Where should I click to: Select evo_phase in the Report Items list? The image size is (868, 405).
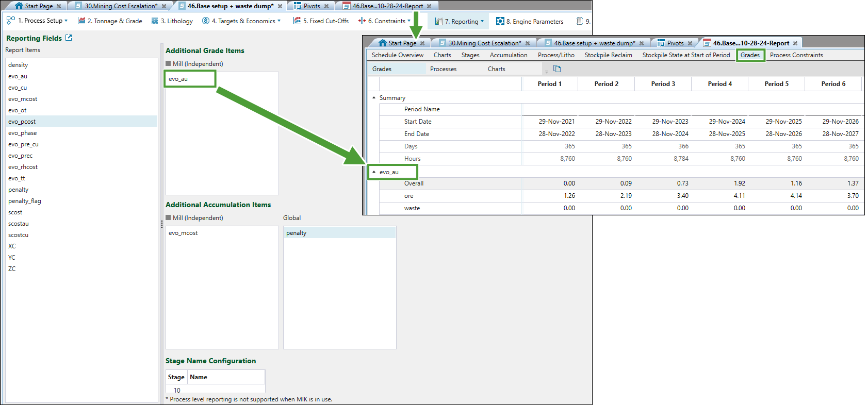pyautogui.click(x=81, y=133)
